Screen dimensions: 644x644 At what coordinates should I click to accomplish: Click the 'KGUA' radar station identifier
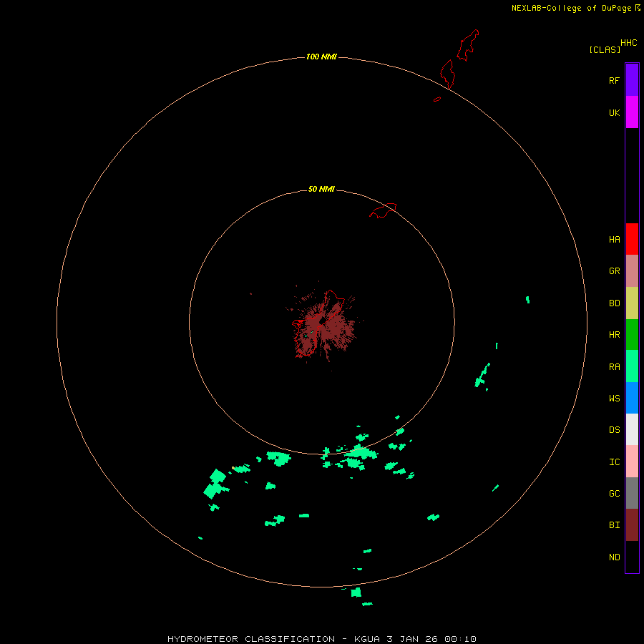(367, 639)
